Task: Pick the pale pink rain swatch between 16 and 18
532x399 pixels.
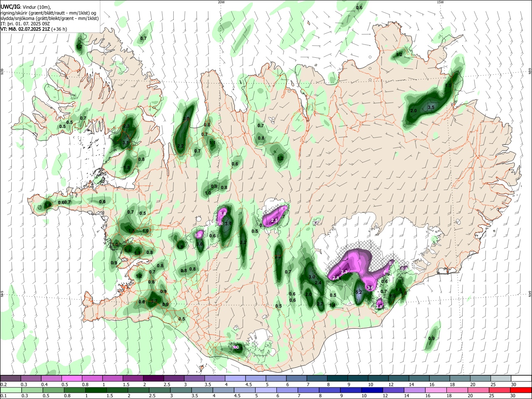Action: pyautogui.click(x=436, y=390)
